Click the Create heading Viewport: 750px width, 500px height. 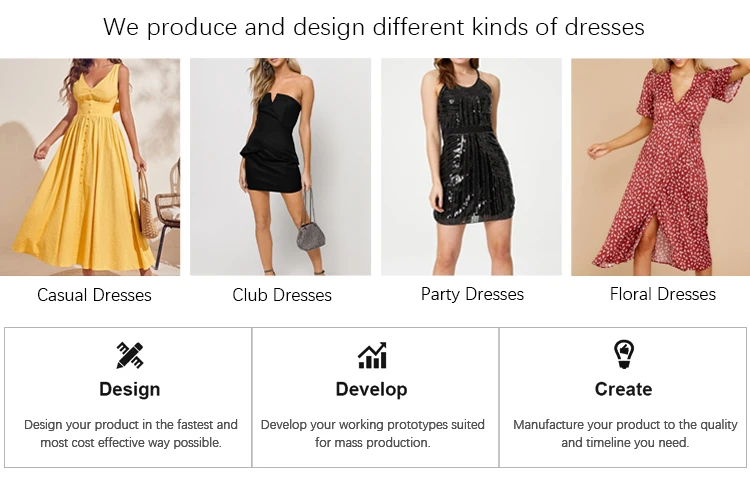[623, 389]
